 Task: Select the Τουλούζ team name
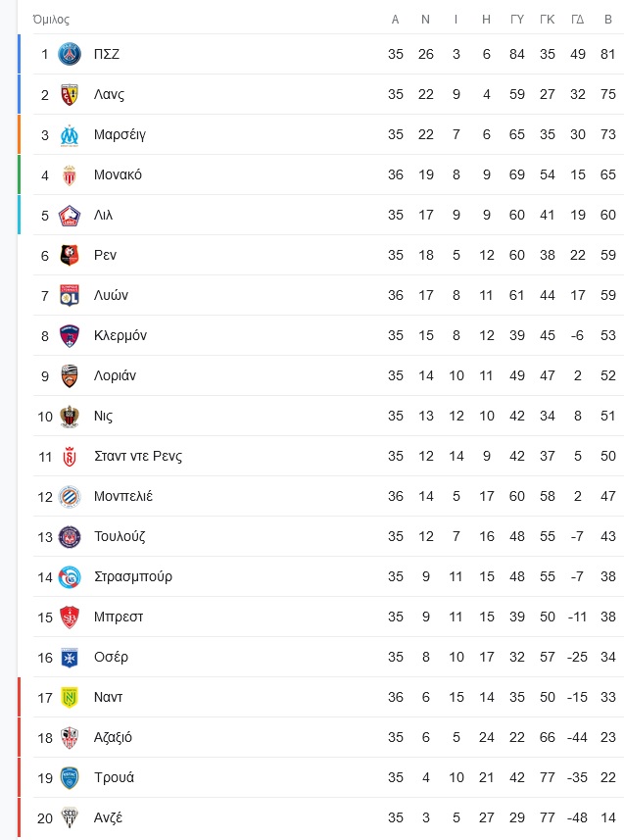pos(120,536)
